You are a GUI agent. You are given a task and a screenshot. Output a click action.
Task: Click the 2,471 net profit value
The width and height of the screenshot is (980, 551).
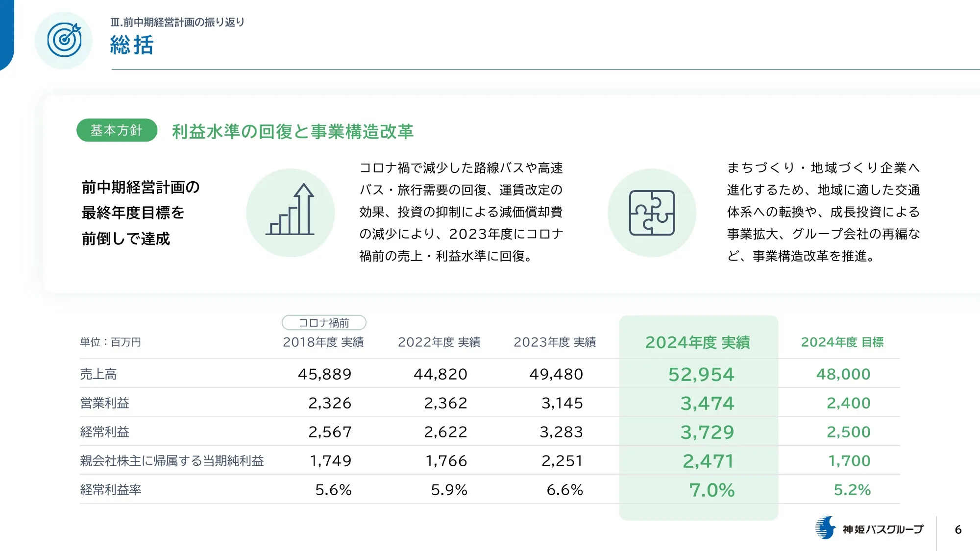click(709, 461)
